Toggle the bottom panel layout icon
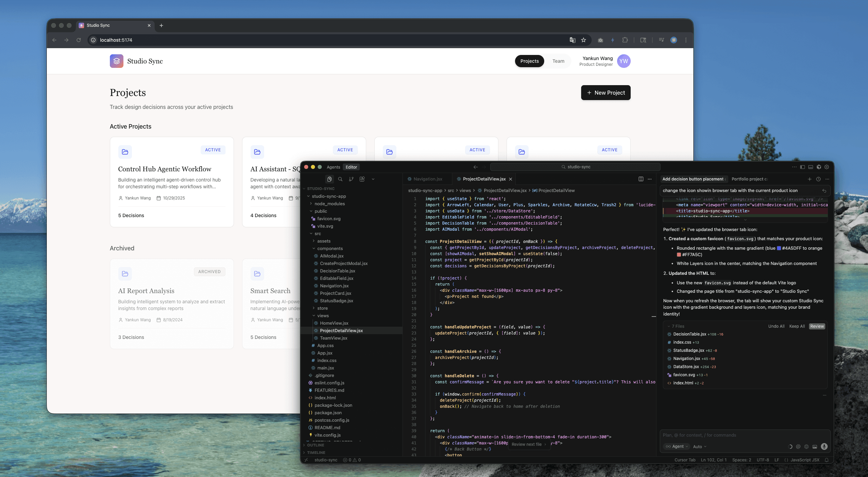Viewport: 868px width, 477px height. coord(810,167)
